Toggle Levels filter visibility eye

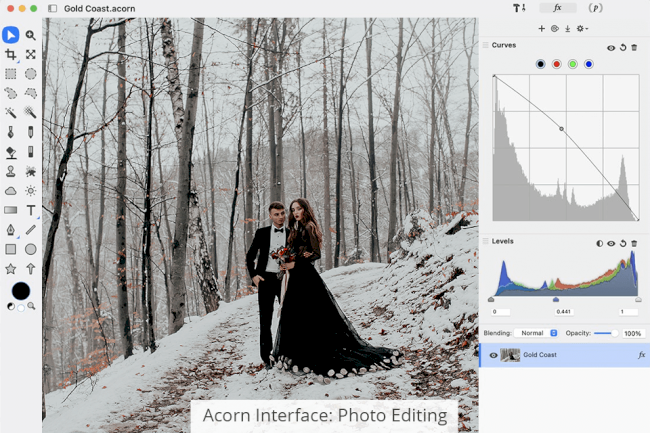point(611,244)
